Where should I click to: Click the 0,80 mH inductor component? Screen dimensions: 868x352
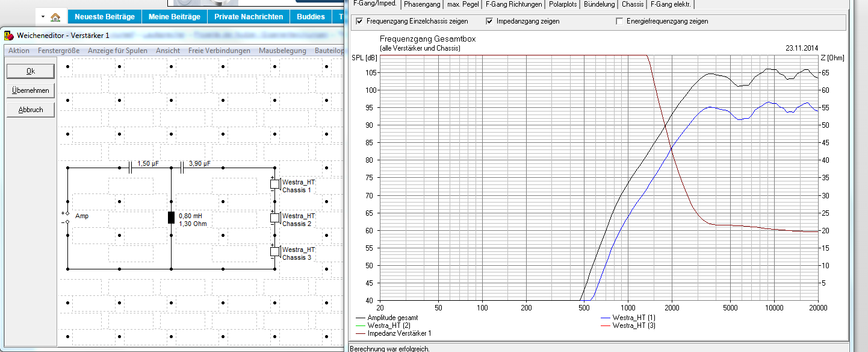tap(171, 218)
